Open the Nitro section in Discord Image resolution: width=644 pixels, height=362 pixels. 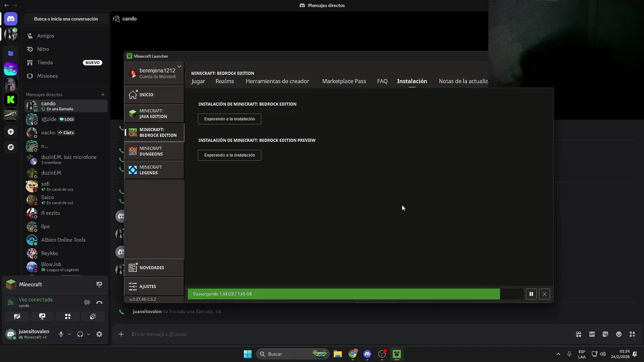(x=66, y=49)
